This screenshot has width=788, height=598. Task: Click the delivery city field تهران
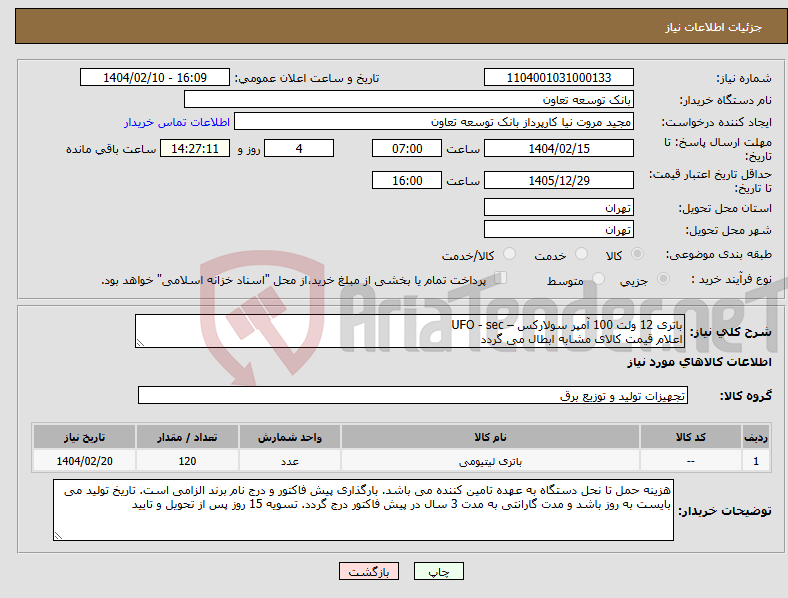click(558, 230)
